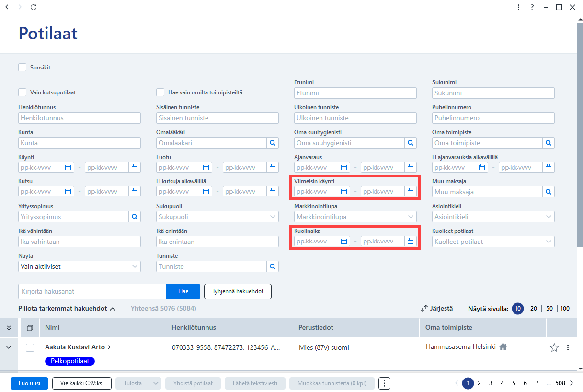Open the help question mark icon

point(532,7)
